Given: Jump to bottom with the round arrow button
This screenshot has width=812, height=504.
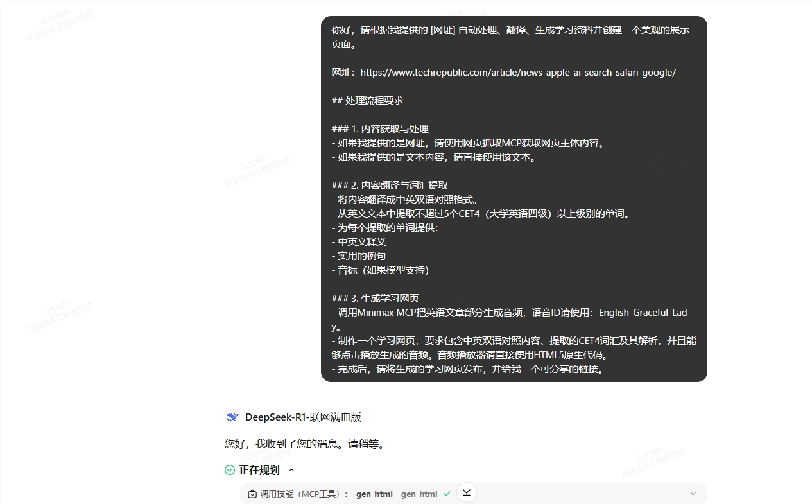Looking at the screenshot, I should (467, 492).
